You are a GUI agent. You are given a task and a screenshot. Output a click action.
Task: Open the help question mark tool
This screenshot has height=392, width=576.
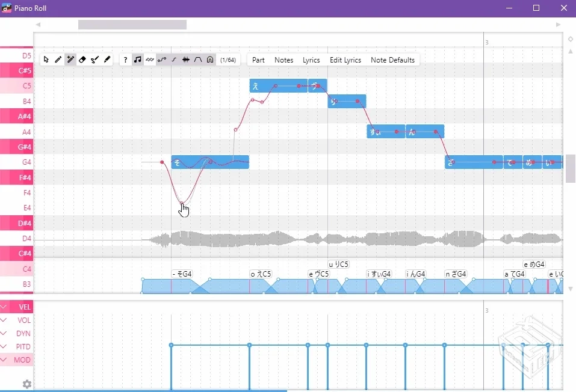[x=125, y=60]
